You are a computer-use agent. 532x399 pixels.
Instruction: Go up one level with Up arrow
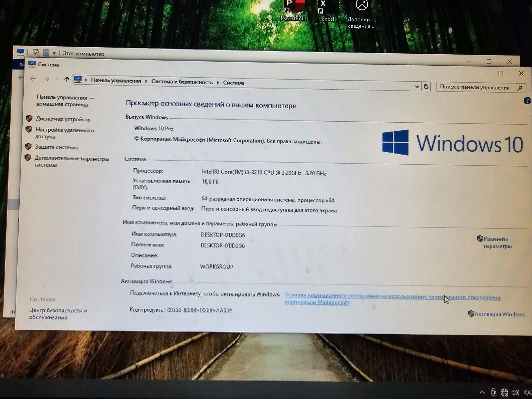click(x=67, y=79)
